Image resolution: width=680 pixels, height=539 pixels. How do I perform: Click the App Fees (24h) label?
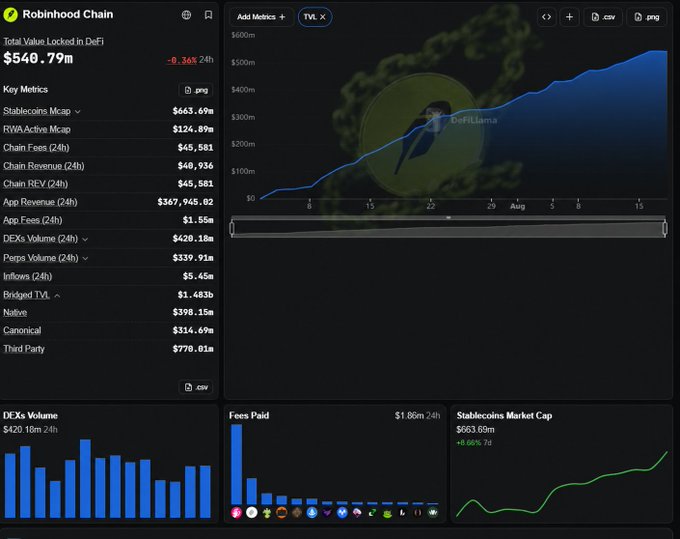click(x=33, y=220)
